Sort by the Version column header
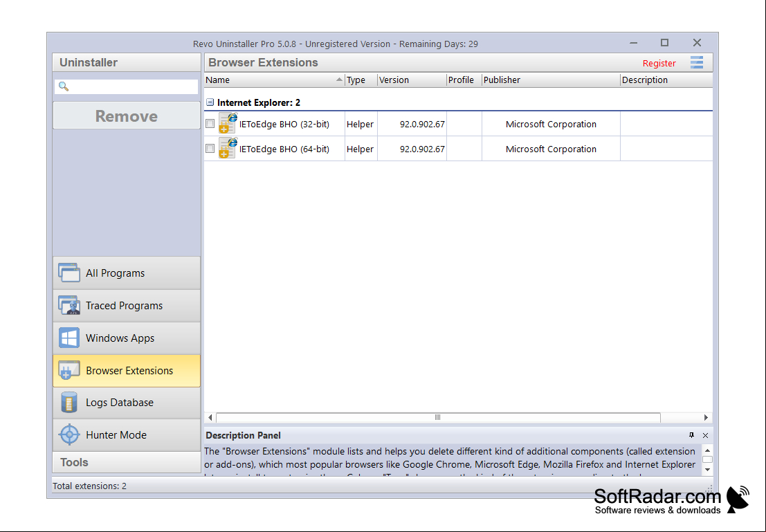This screenshot has height=532, width=766. (x=412, y=80)
